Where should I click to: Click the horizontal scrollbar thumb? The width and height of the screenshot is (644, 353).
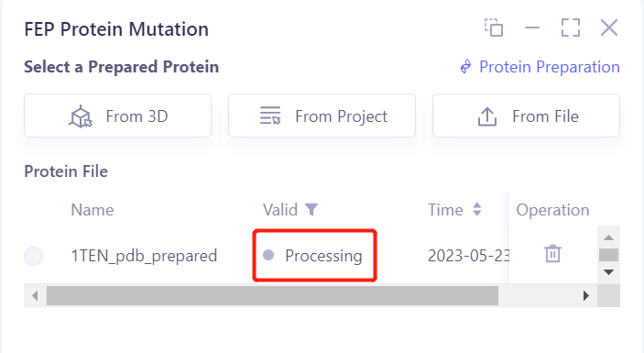point(272,295)
